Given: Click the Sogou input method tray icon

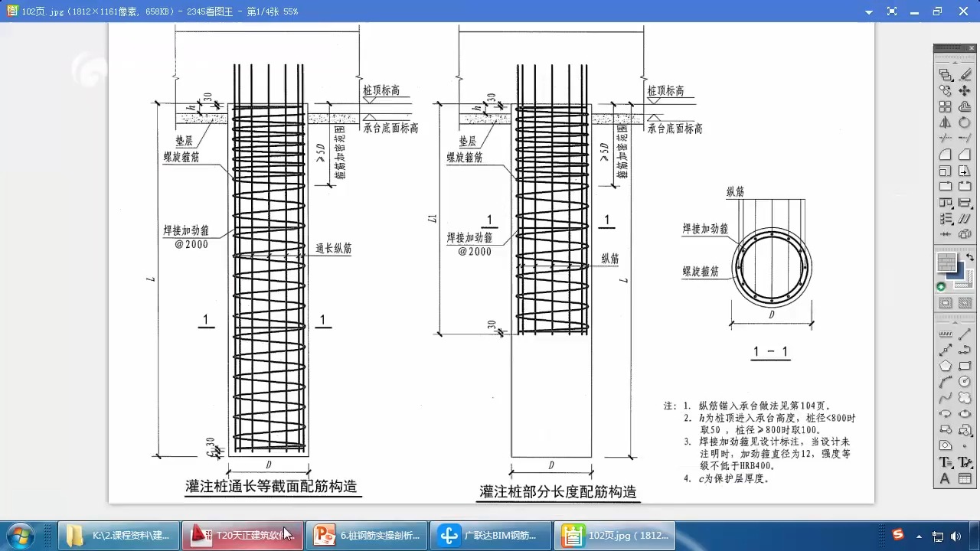Looking at the screenshot, I should (x=898, y=534).
